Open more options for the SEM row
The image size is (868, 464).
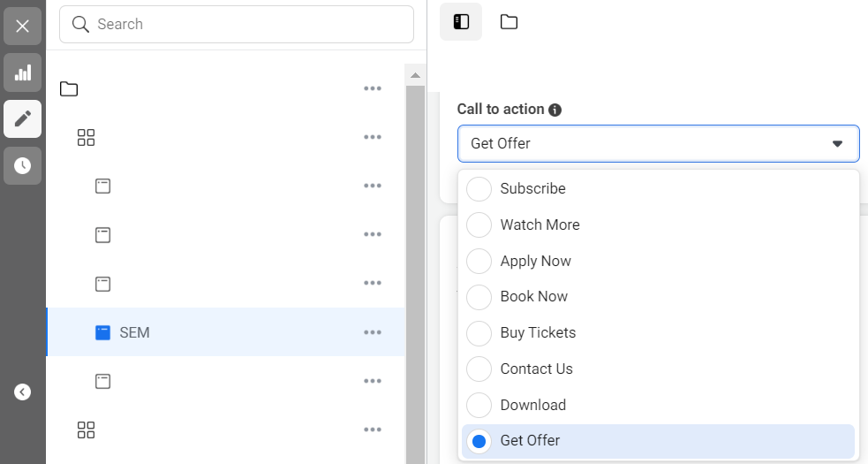pos(373,332)
